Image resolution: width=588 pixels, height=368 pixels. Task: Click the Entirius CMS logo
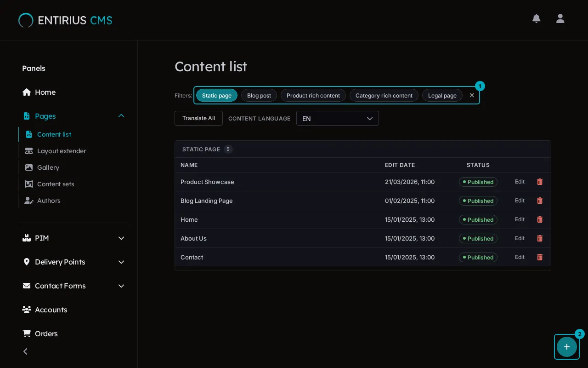[x=65, y=20]
